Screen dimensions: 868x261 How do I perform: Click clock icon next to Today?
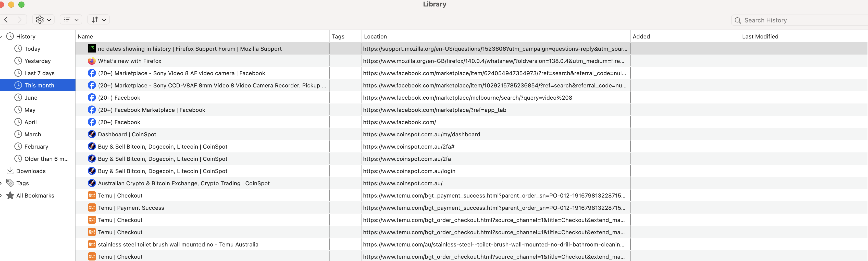(18, 48)
